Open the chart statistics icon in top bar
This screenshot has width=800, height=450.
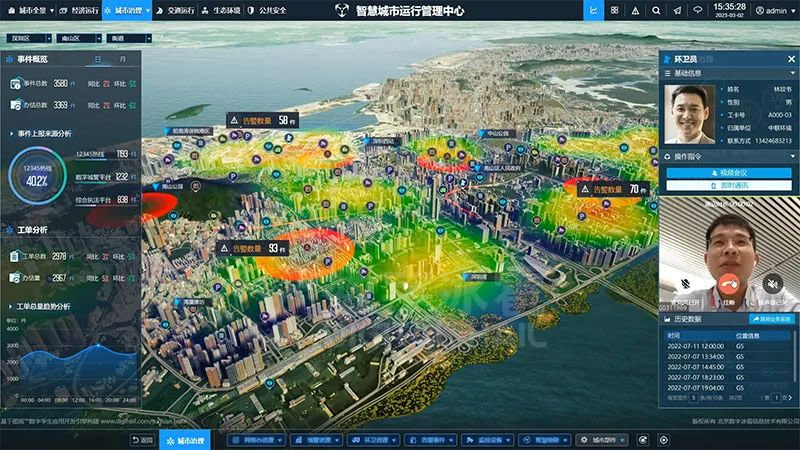click(x=593, y=10)
